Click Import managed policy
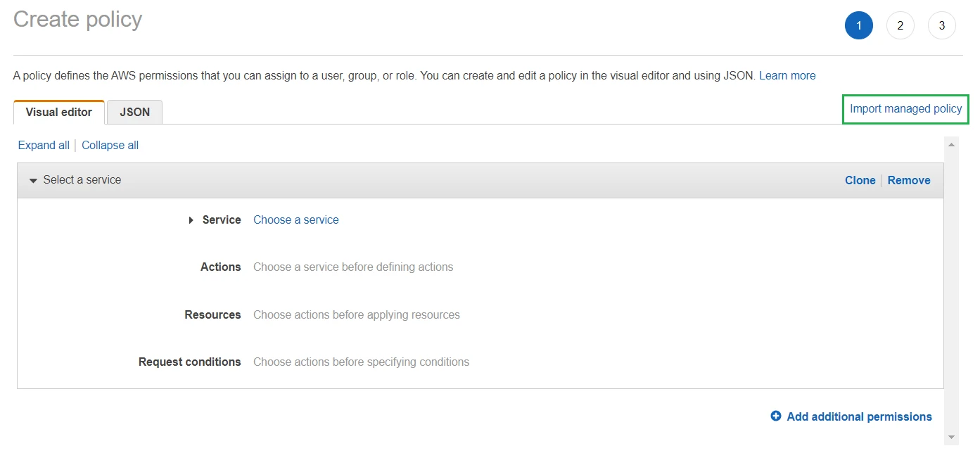The width and height of the screenshot is (980, 465). 905,109
